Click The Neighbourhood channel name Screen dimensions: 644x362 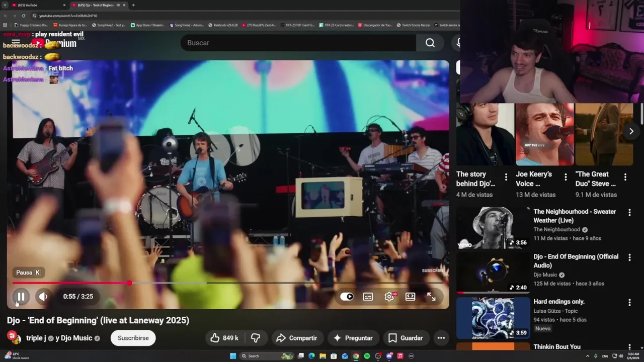[x=556, y=230]
